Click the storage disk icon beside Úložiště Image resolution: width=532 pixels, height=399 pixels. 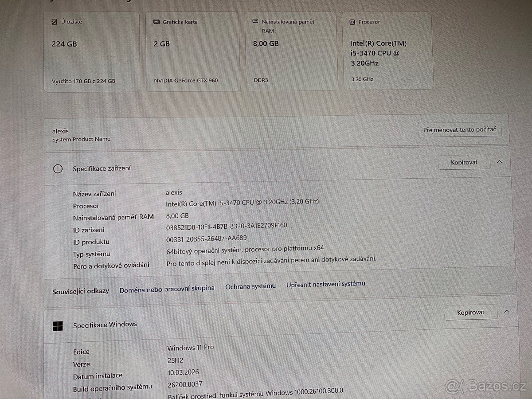(x=55, y=22)
